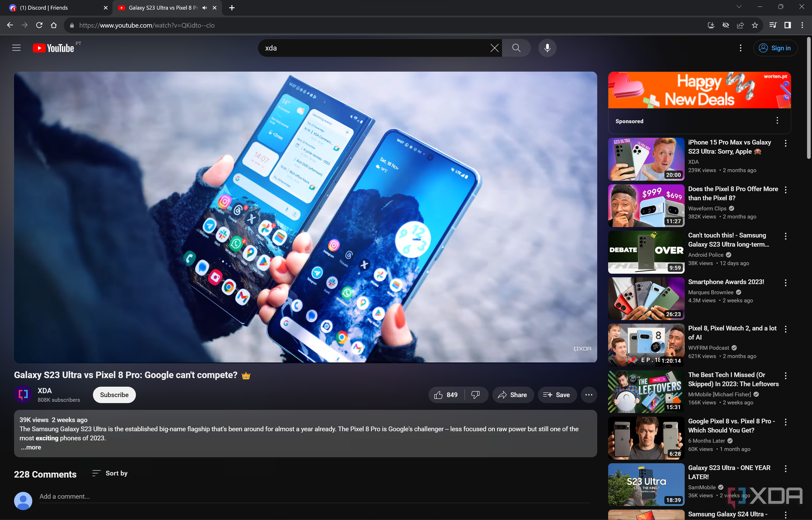The image size is (812, 520).
Task: Go back with the browser back arrow
Action: click(x=10, y=25)
